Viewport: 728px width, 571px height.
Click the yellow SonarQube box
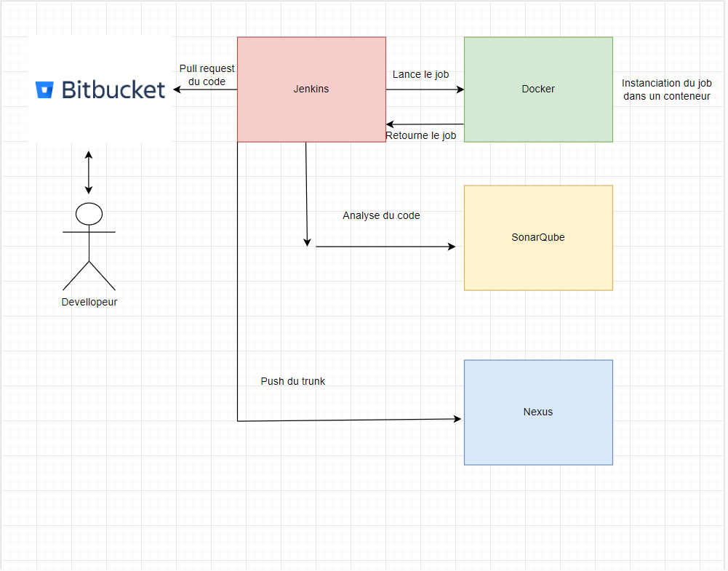[538, 238]
